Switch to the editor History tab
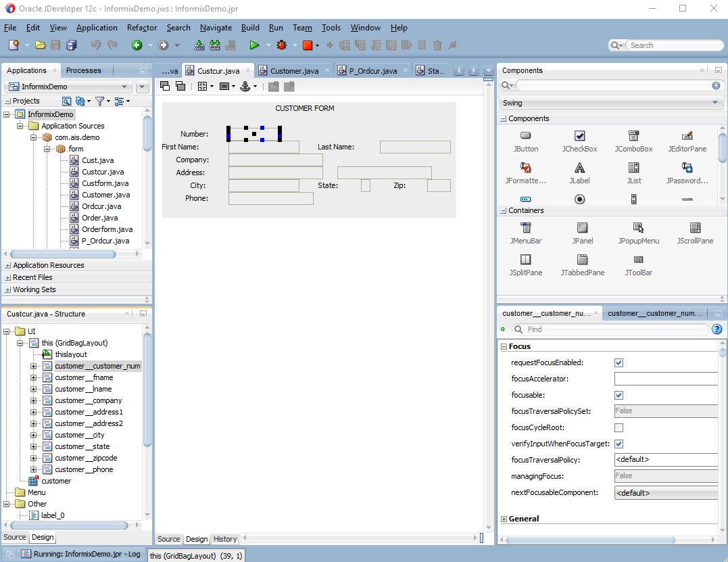Screen dimensions: 728x562 [x=225, y=539]
